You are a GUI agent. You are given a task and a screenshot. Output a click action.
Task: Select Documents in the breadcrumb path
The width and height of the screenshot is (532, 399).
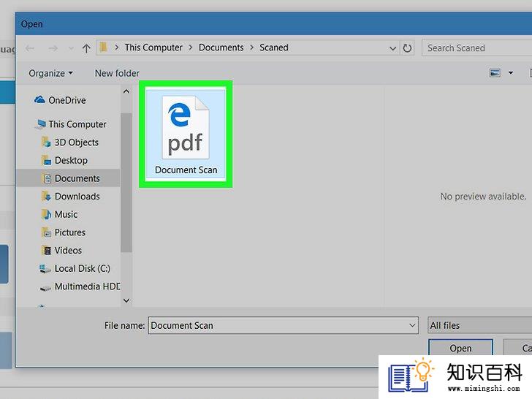(x=221, y=47)
